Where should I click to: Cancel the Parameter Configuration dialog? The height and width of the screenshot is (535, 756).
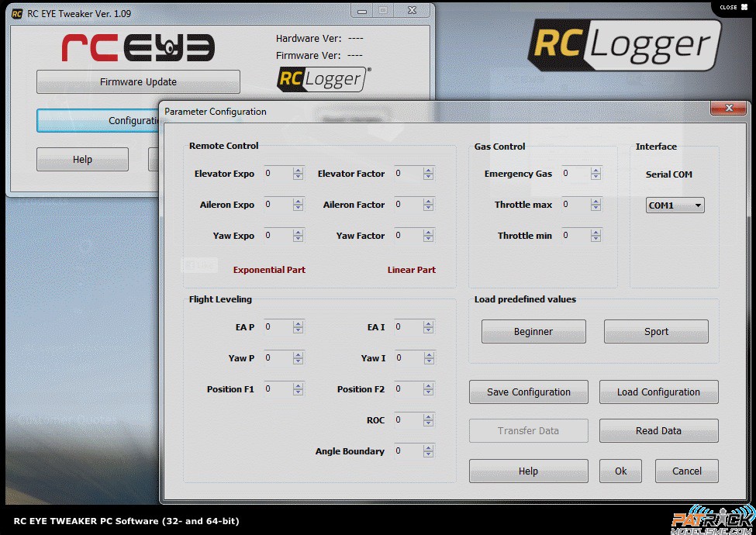[x=686, y=471]
